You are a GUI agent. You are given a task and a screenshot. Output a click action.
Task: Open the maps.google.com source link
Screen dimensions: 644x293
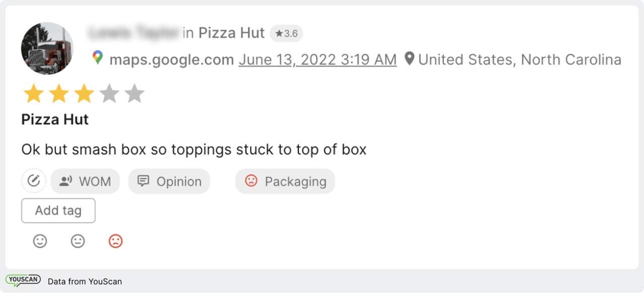click(x=172, y=60)
